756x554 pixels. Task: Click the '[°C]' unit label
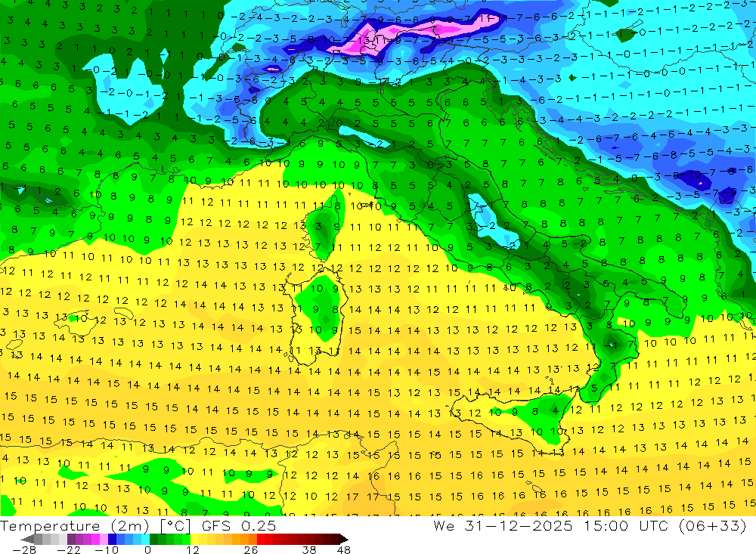[x=175, y=526]
